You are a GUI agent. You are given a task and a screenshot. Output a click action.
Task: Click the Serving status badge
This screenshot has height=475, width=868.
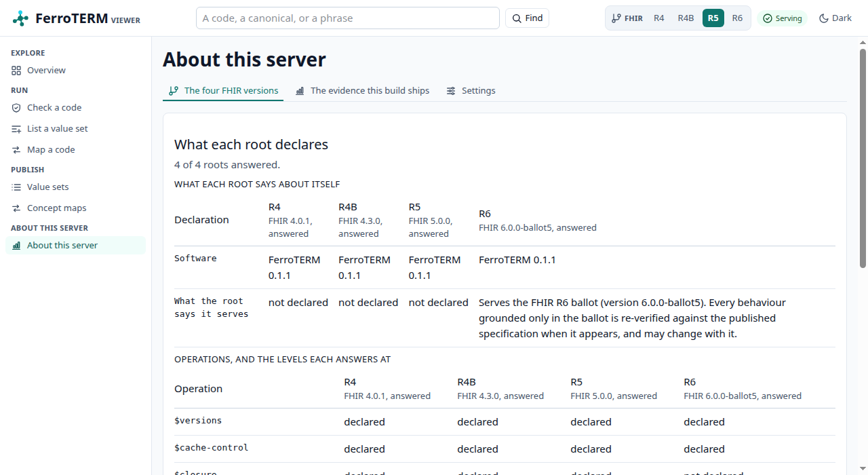(x=783, y=18)
